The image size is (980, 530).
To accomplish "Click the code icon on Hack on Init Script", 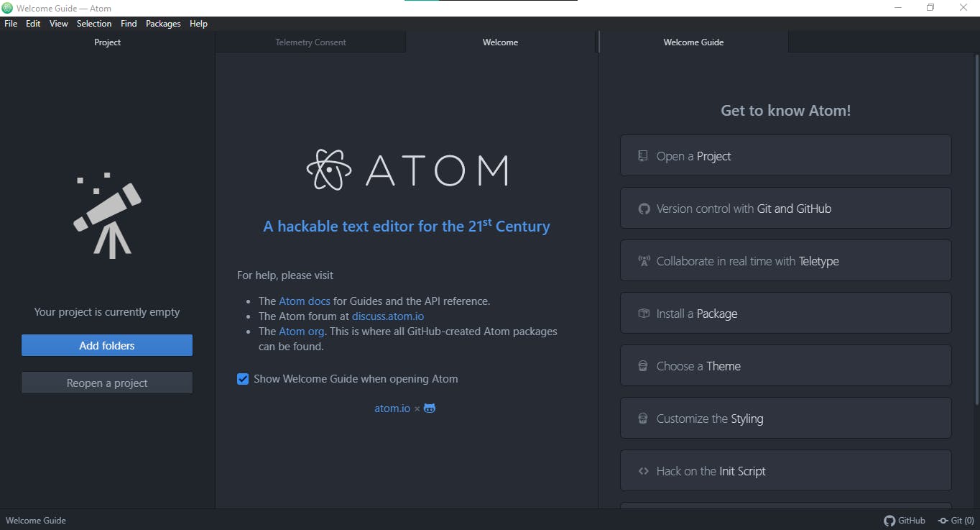I will (x=644, y=471).
